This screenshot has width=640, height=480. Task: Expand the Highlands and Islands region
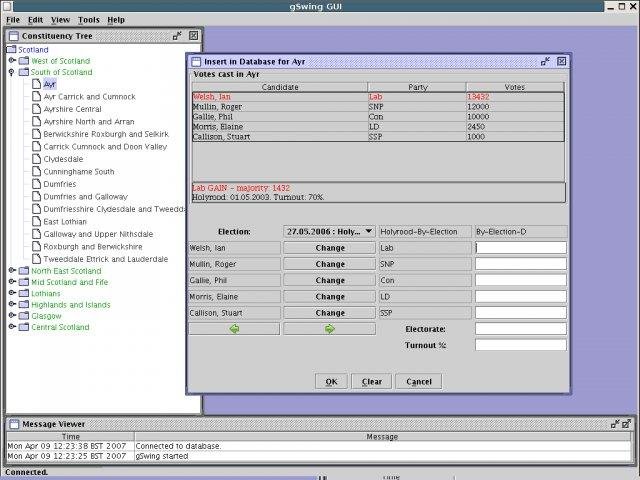coord(12,304)
